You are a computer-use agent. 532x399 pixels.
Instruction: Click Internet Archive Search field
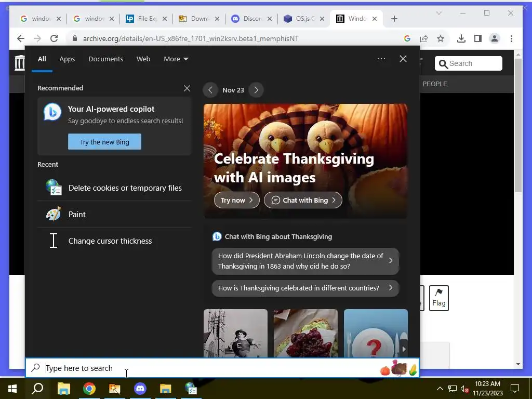(468, 63)
